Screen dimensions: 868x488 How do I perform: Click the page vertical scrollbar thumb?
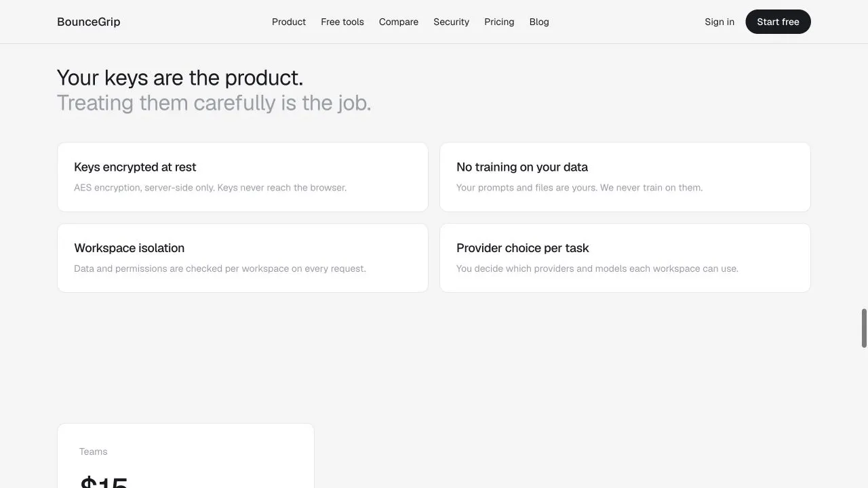pos(864,328)
